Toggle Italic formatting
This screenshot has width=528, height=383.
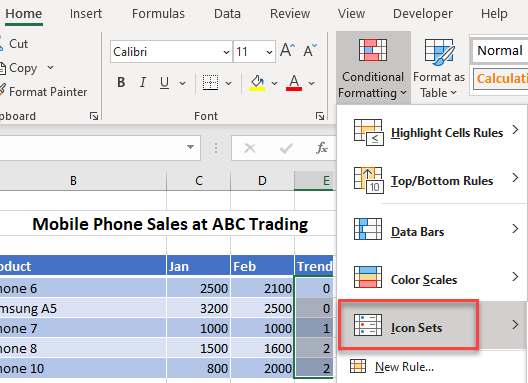143,83
